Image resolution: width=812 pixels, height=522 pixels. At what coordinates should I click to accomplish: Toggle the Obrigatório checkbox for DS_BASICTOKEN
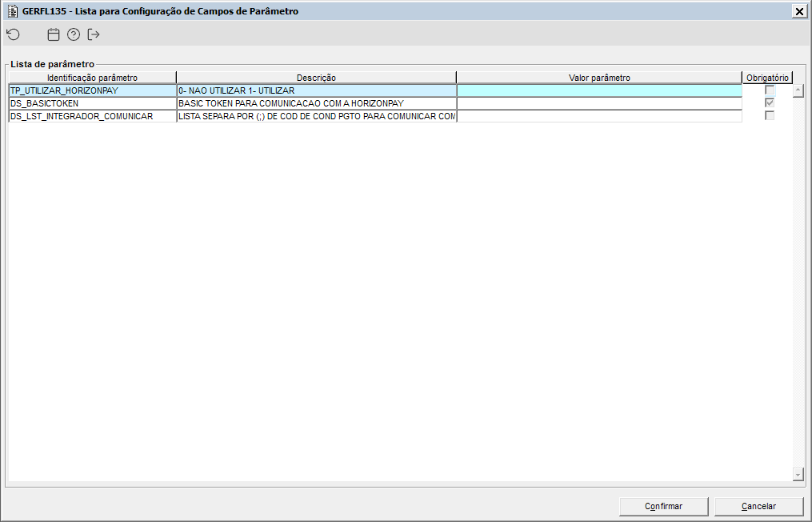coord(769,102)
